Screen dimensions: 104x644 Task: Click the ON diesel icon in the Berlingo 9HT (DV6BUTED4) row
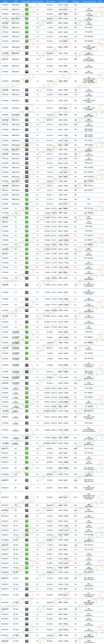click(27, 59)
